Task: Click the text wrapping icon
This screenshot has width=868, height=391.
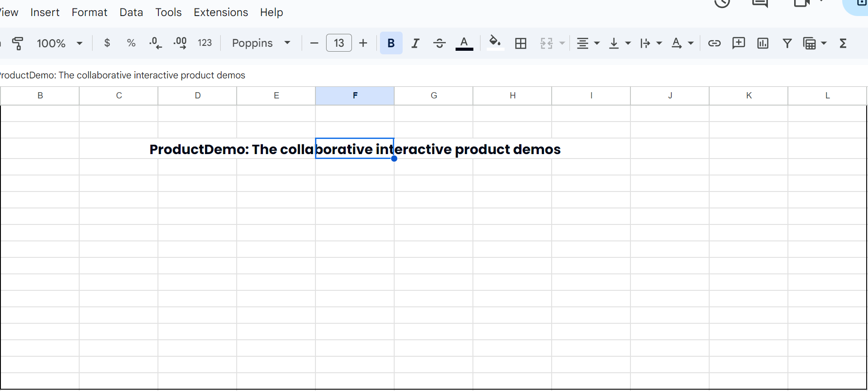Action: 645,43
